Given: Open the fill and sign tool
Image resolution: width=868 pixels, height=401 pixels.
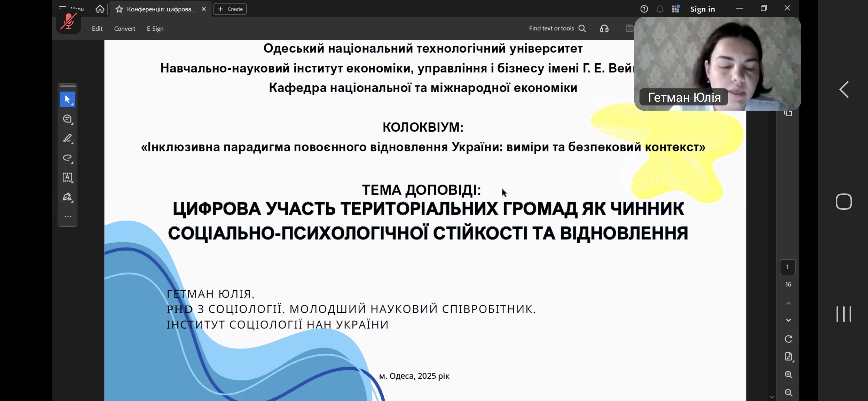Looking at the screenshot, I should click(x=67, y=197).
